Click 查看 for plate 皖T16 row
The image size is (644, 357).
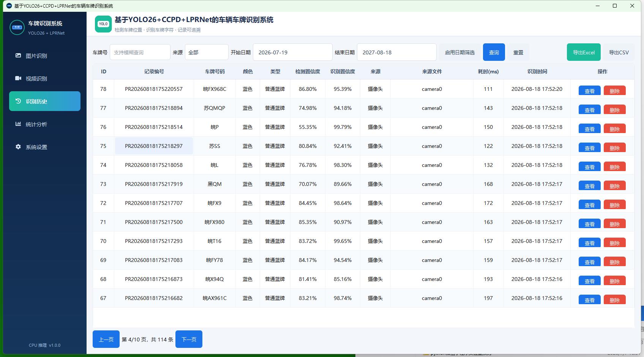tap(589, 243)
